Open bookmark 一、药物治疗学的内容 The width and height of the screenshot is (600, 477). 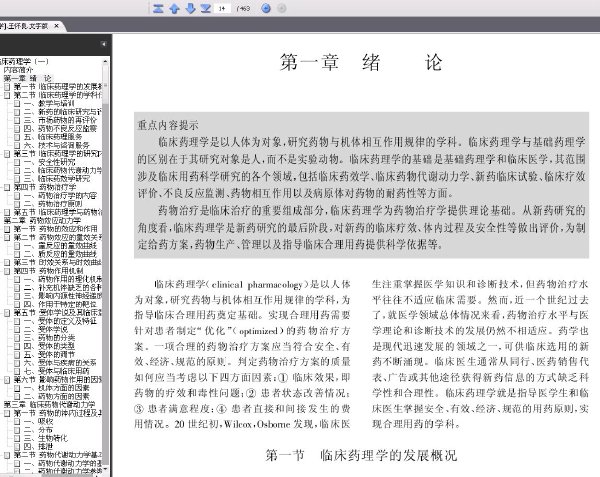tap(60, 195)
